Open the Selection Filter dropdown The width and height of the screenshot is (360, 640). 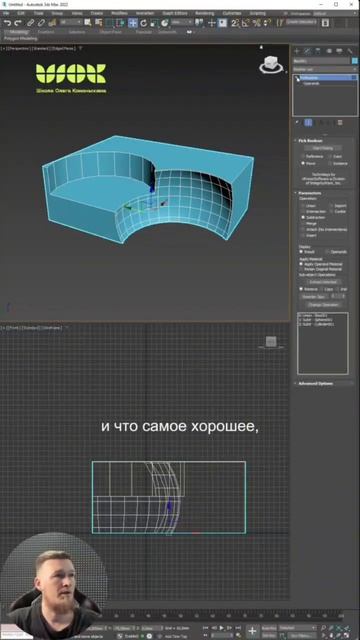(x=70, y=23)
